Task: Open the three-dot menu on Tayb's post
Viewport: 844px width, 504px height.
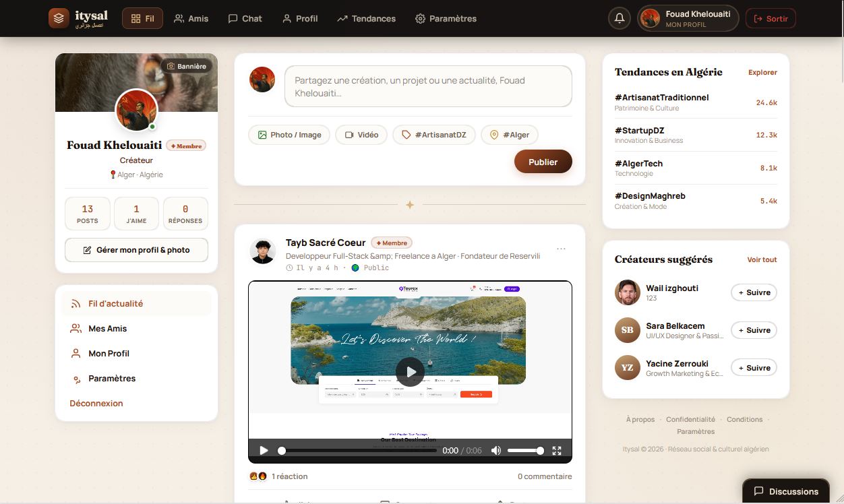Action: (561, 249)
